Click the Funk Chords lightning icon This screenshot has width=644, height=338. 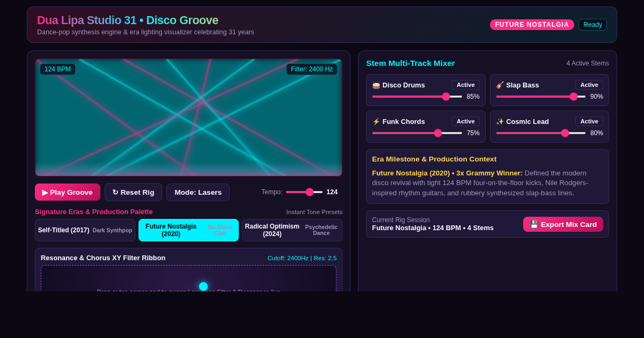376,121
